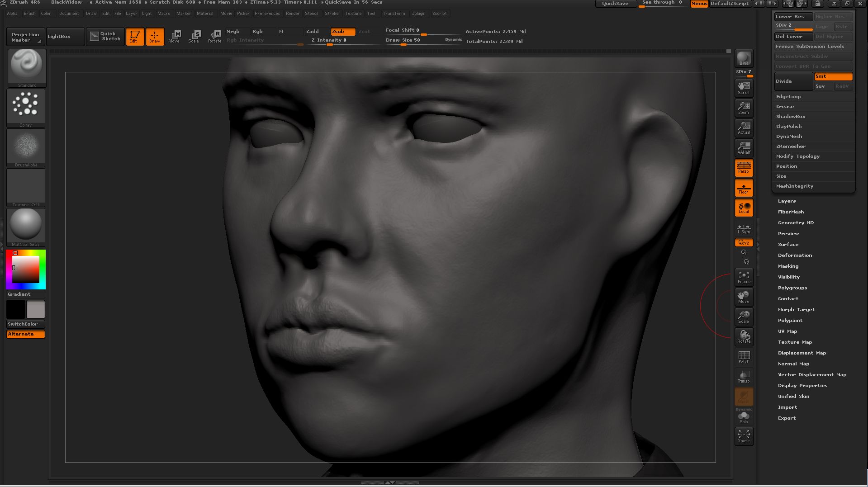Click the Zoom canvas icon
Viewport: 868px width, 487px height.
point(744,108)
